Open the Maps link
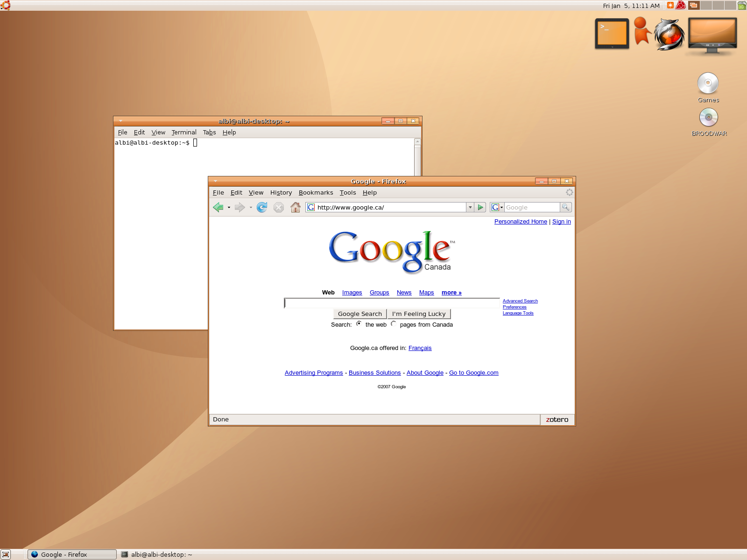The image size is (747, 560). 427,293
